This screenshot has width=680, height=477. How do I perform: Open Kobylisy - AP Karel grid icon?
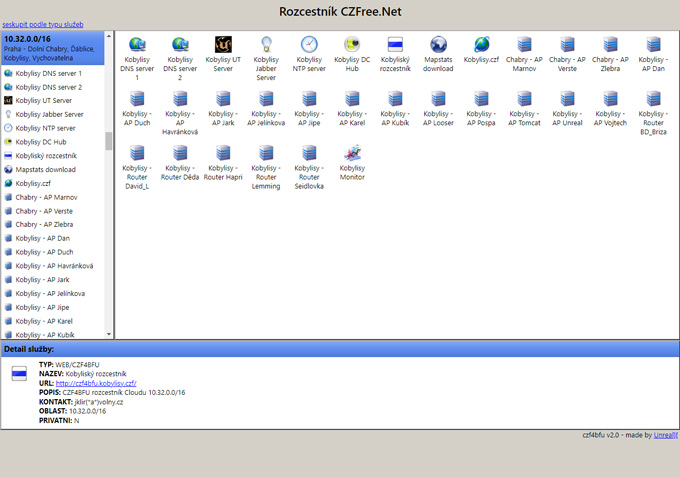click(x=352, y=98)
